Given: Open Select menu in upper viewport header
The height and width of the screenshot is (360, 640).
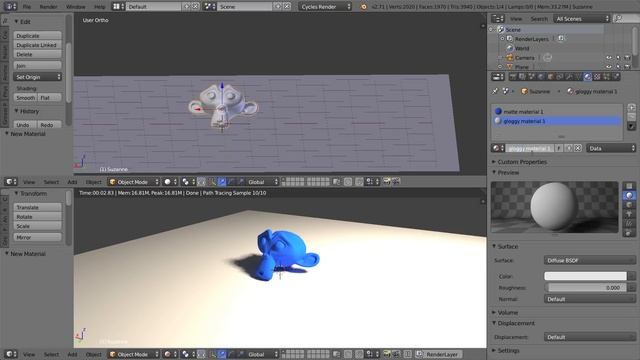Looking at the screenshot, I should (x=51, y=182).
